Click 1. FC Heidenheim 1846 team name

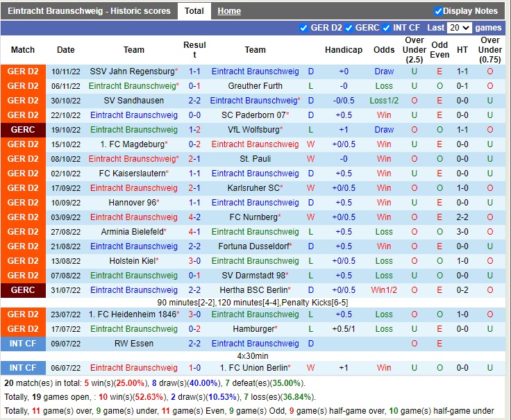pyautogui.click(x=133, y=314)
